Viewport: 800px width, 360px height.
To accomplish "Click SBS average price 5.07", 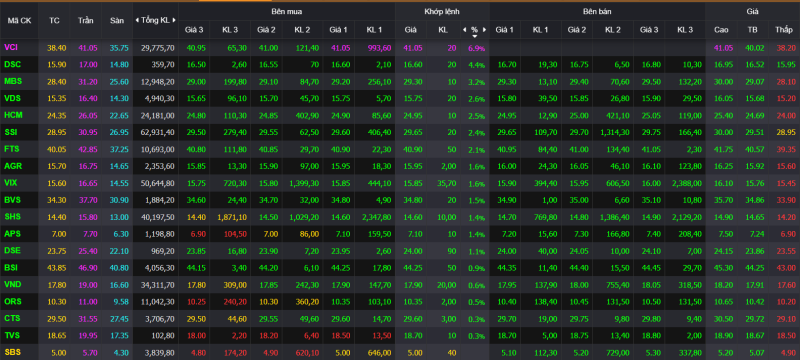I will 756,352.
